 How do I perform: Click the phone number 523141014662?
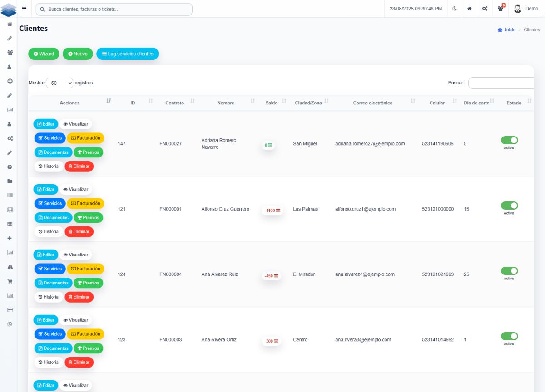pos(438,340)
